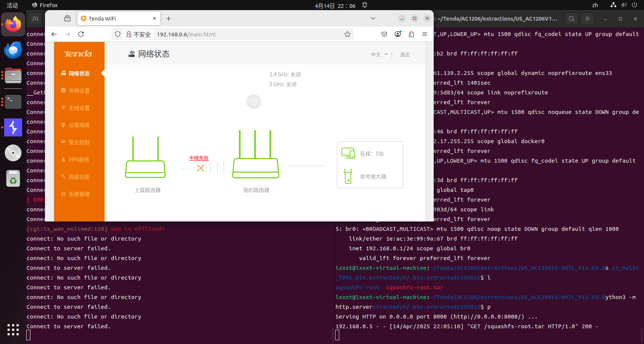Click the 退出 logout link

405,55
